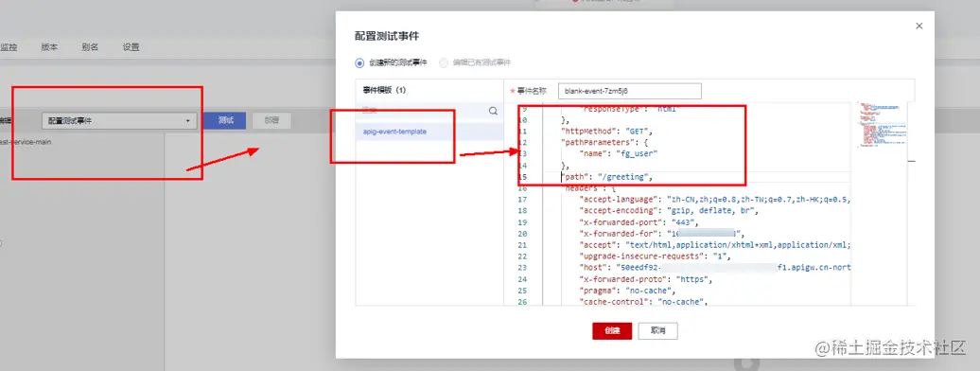
Task: Select 创建新的测试事件 radio option
Action: [359, 62]
